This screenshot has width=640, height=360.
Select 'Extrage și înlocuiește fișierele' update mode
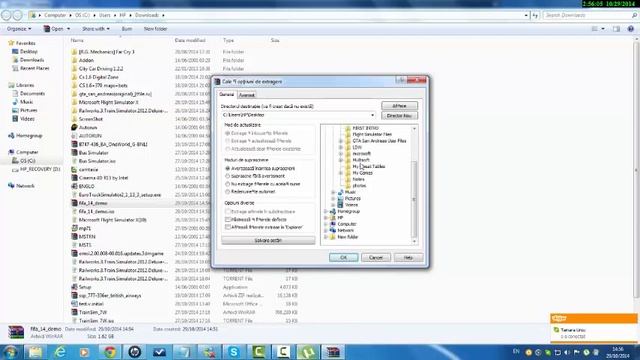pos(228,133)
